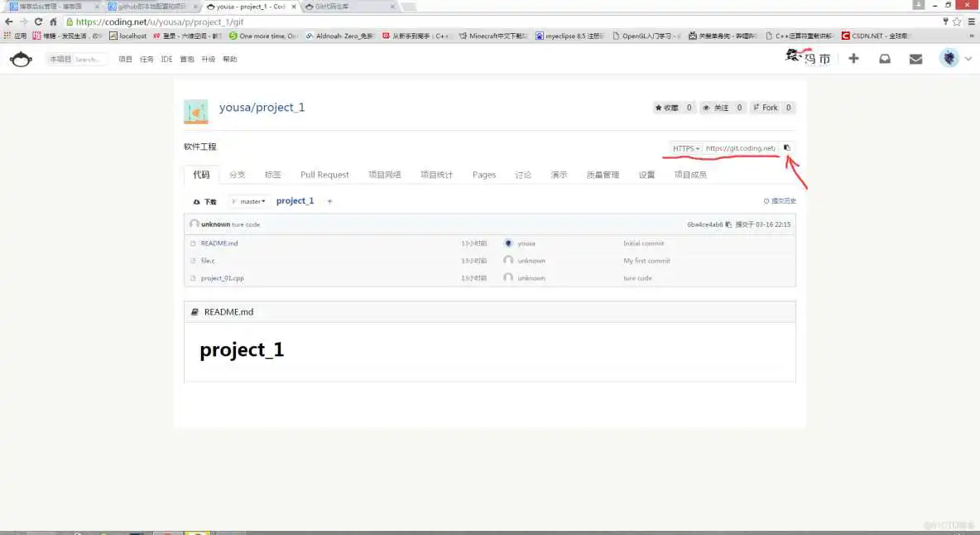This screenshot has width=980, height=535.
Task: Open the master branch dropdown
Action: click(252, 201)
